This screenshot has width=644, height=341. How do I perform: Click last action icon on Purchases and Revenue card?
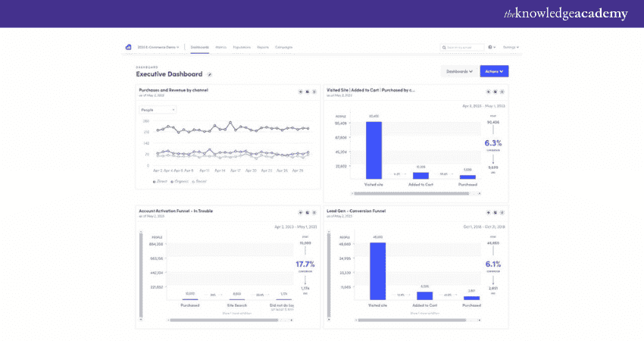(x=314, y=92)
